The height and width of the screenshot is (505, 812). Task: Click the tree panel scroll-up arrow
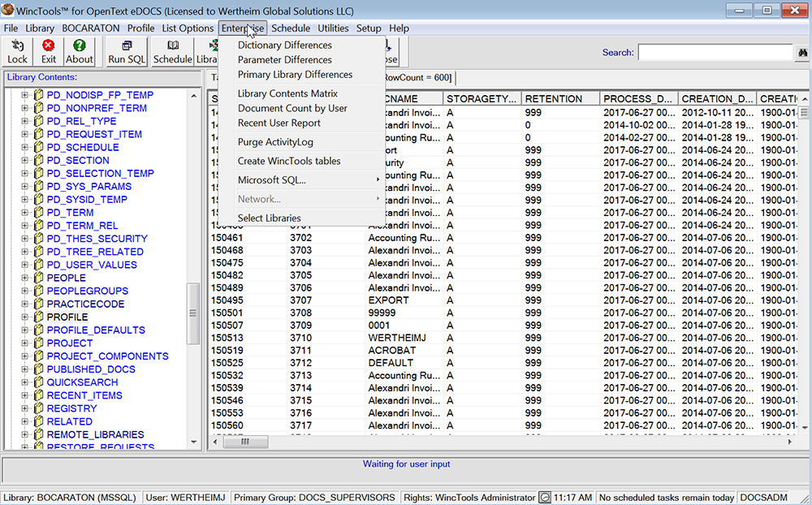(x=193, y=96)
